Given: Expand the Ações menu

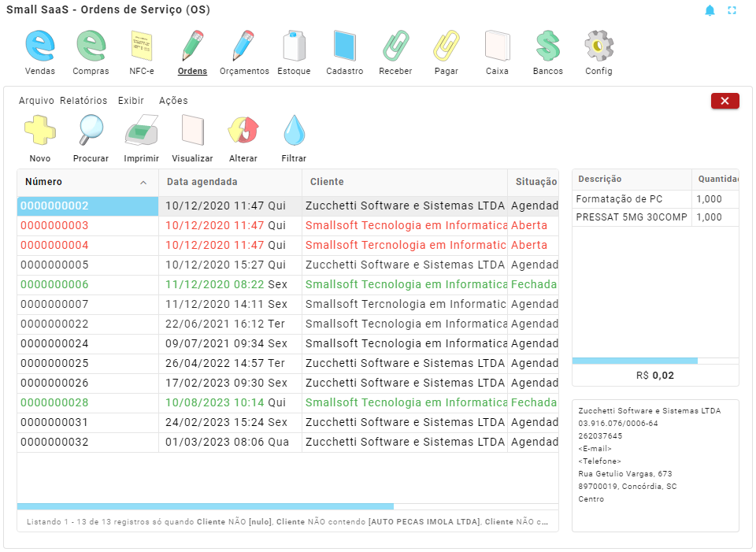Looking at the screenshot, I should pyautogui.click(x=173, y=101).
